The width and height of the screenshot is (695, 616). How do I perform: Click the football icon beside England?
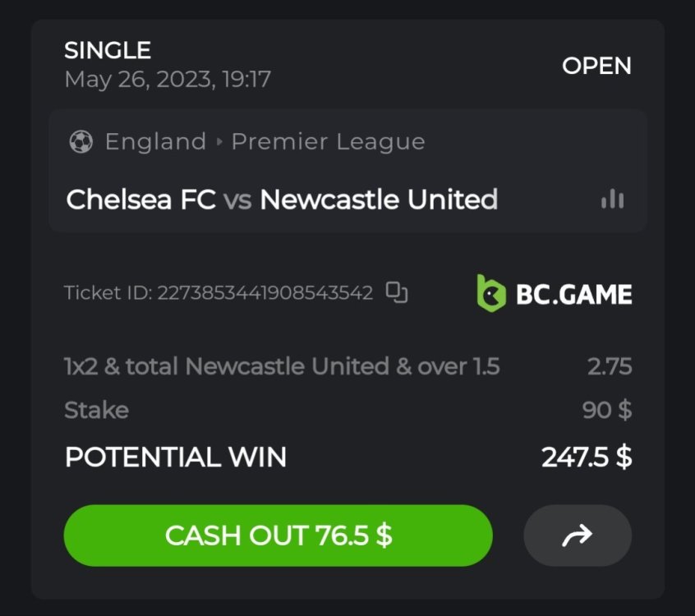pos(81,141)
